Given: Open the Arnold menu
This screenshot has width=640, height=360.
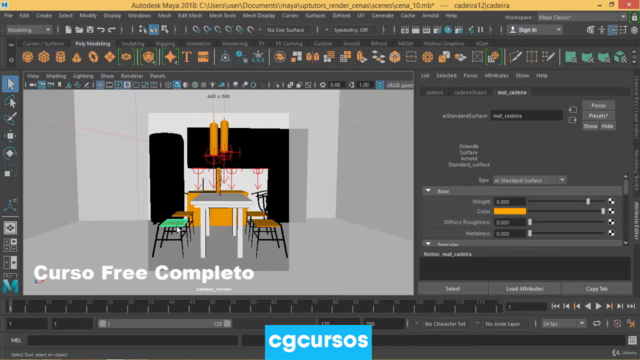Looking at the screenshot, I should point(430,16).
